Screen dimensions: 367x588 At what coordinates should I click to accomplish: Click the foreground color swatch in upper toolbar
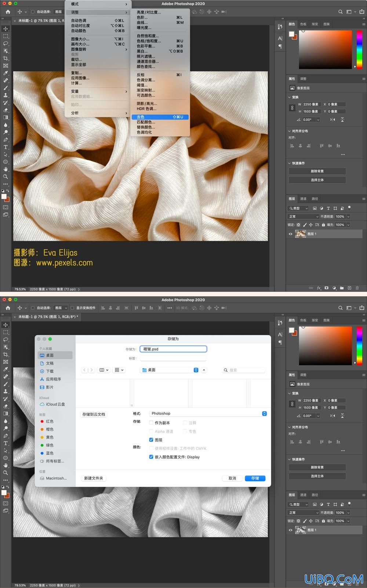pyautogui.click(x=4, y=197)
